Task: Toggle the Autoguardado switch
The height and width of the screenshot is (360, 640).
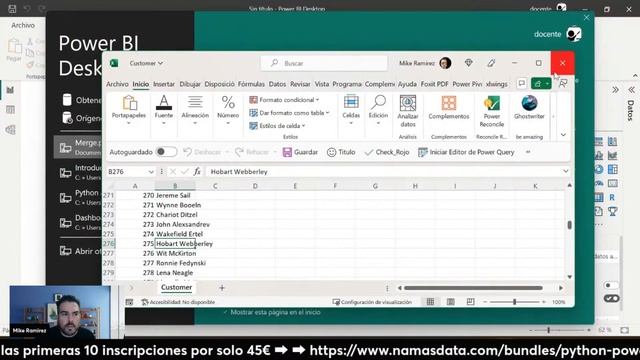Action: [x=166, y=152]
